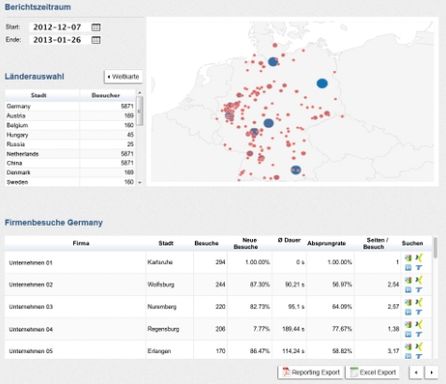Image resolution: width=446 pixels, height=384 pixels.
Task: Click the large blue map marker near Hamburg
Action: point(273,61)
